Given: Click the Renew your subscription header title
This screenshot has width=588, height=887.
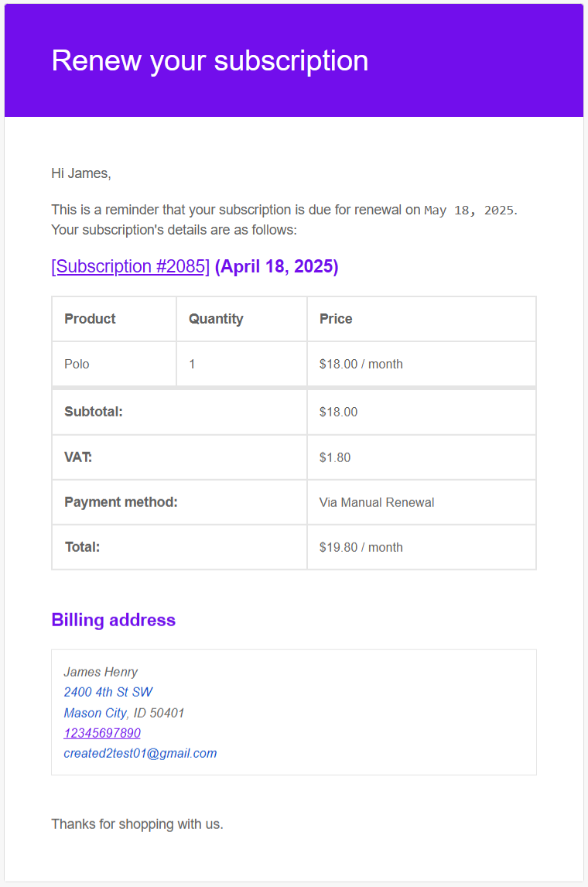Looking at the screenshot, I should (x=210, y=60).
